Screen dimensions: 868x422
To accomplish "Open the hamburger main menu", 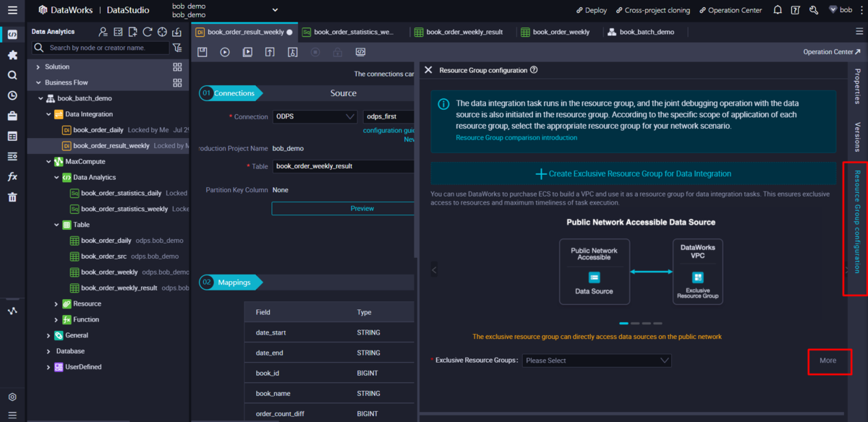I will pyautogui.click(x=12, y=10).
